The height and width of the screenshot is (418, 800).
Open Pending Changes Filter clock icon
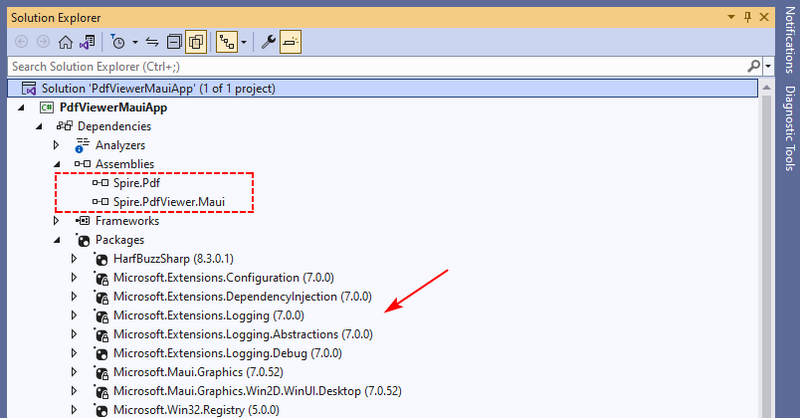pyautogui.click(x=118, y=42)
